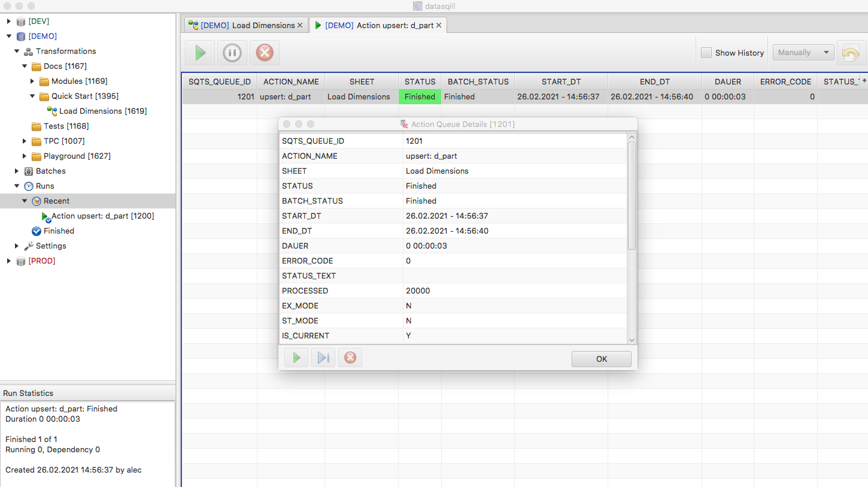Click the green play icon in details dialog
Image resolution: width=868 pixels, height=487 pixels.
[x=296, y=358]
